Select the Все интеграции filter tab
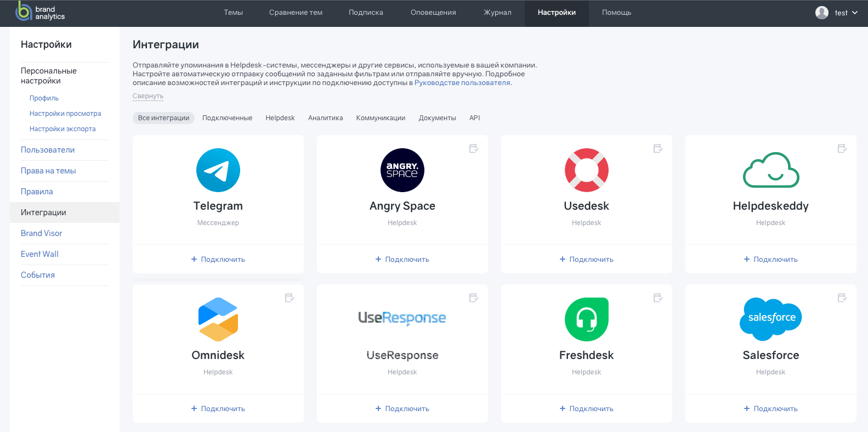 click(x=163, y=118)
